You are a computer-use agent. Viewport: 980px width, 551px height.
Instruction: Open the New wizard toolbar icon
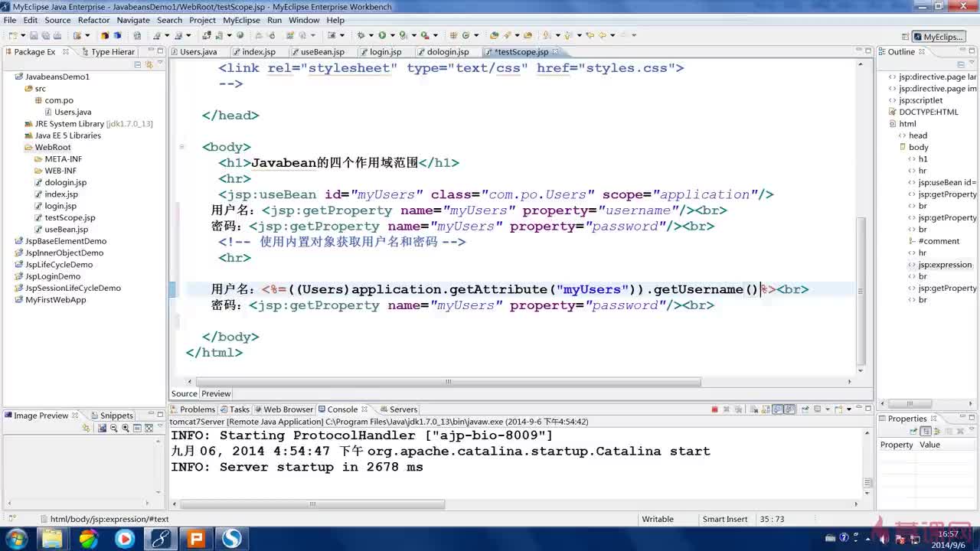tap(13, 35)
